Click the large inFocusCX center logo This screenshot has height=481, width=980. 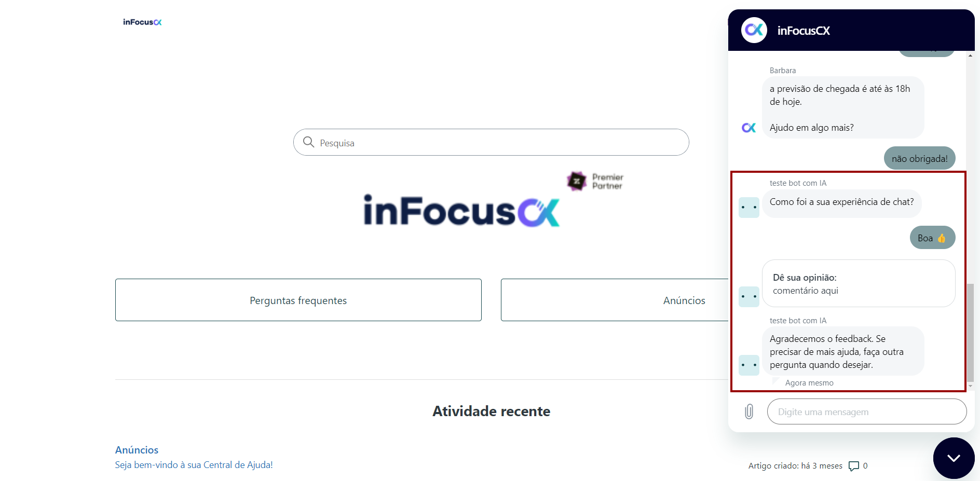[x=461, y=211]
